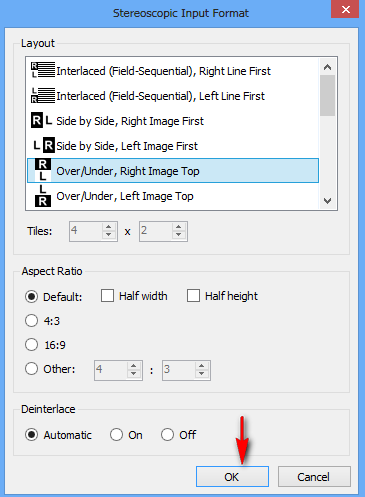Select the Interlaced Right Line First layout icon
The width and height of the screenshot is (365, 497).
click(43, 70)
